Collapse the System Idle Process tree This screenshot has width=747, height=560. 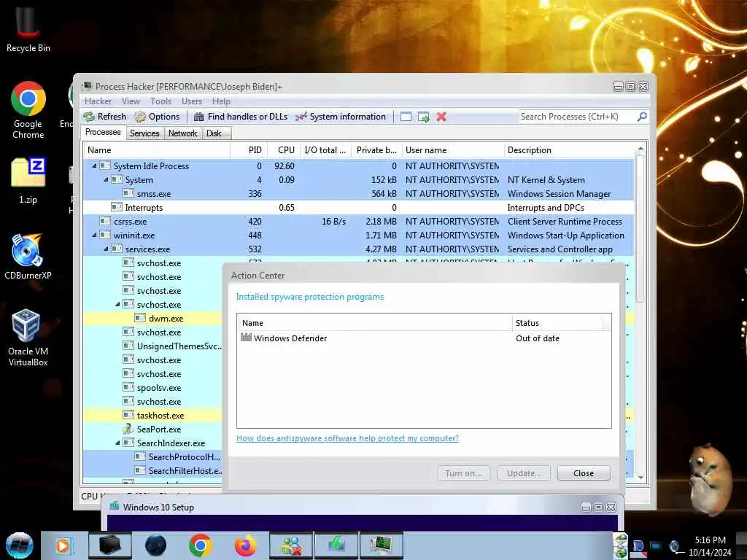point(94,166)
